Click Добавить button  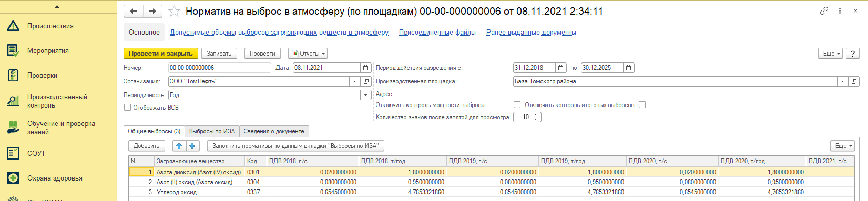(x=147, y=146)
